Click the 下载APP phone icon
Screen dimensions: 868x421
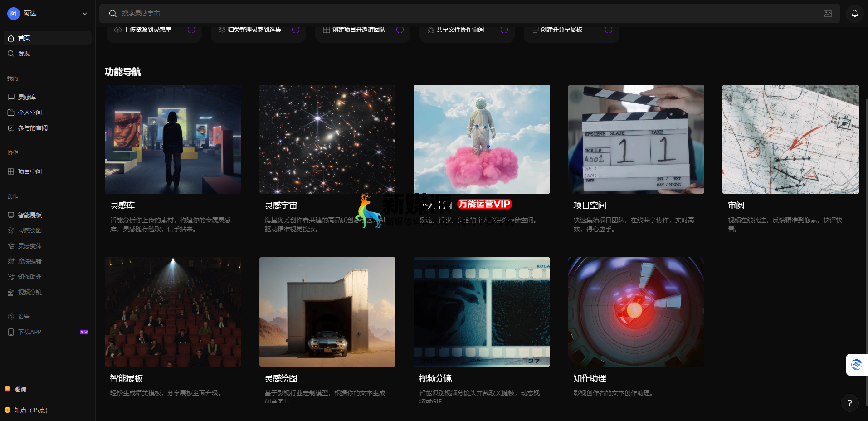(x=11, y=332)
